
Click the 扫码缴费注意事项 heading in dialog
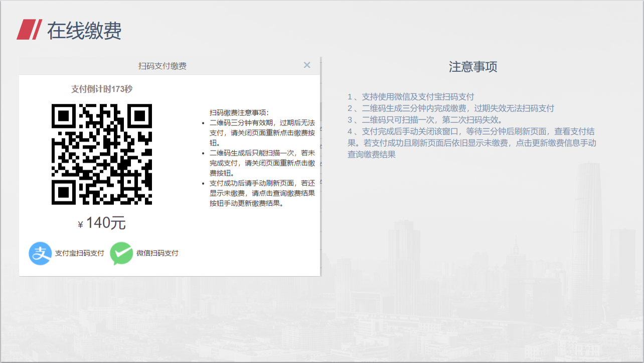pos(239,112)
